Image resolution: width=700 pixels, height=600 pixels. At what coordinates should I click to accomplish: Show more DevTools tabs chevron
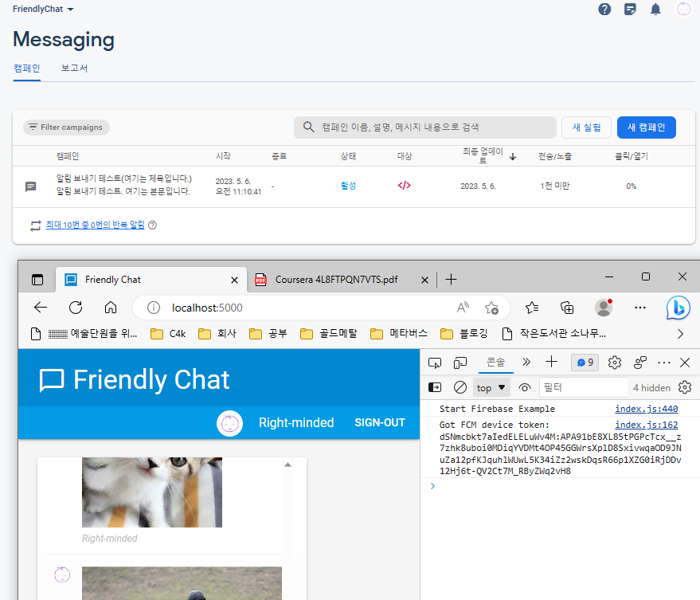pos(526,362)
